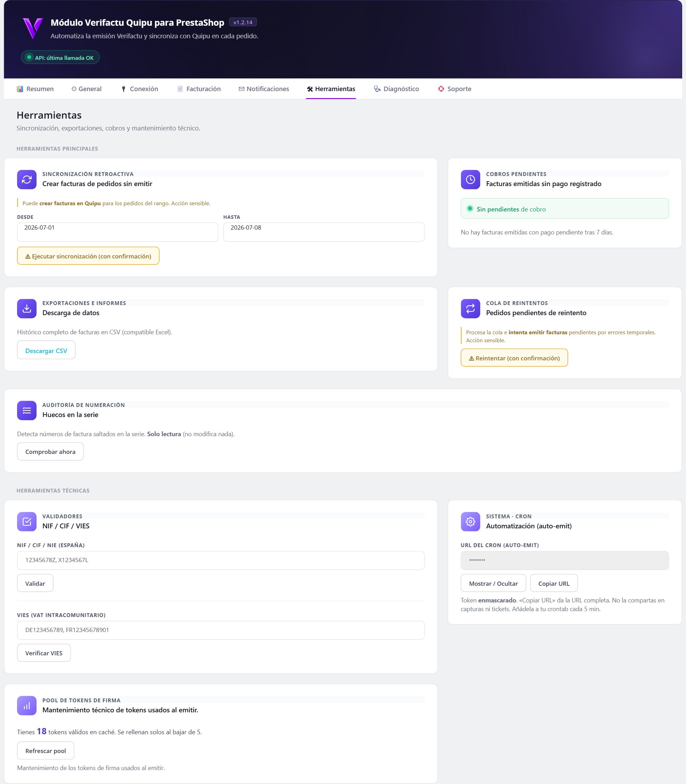The width and height of the screenshot is (686, 784).
Task: Open the Diagnóstico tab
Action: 396,89
